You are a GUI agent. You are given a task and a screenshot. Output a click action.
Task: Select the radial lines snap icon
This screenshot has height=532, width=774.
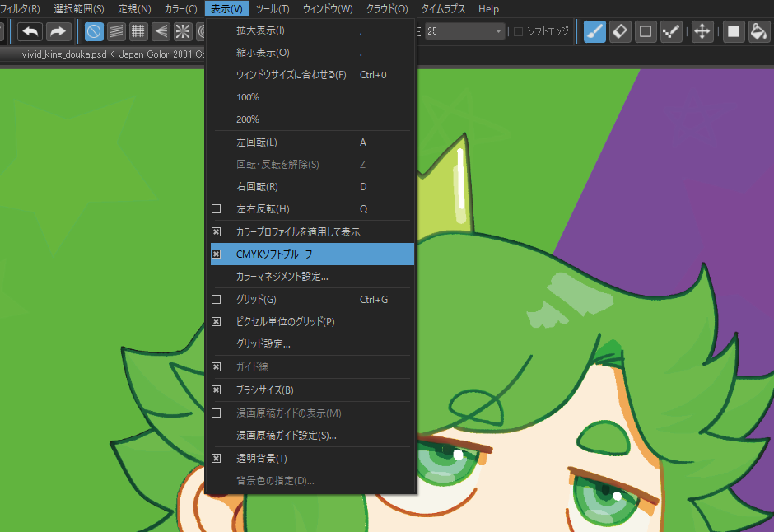[x=182, y=31]
